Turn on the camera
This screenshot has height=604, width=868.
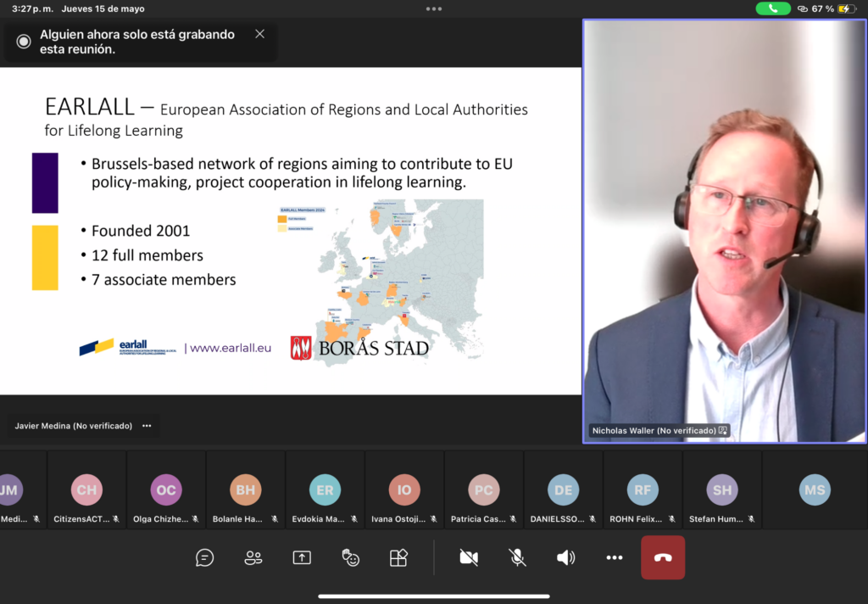pos(469,557)
